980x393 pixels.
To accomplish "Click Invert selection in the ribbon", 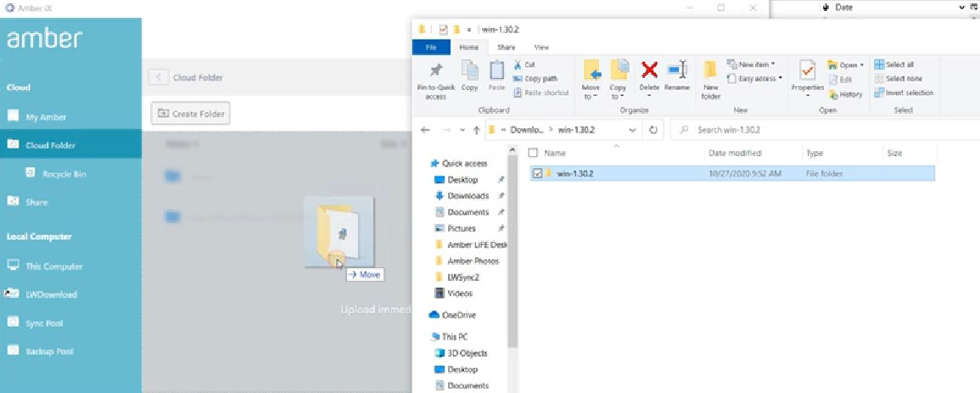I will tap(904, 93).
